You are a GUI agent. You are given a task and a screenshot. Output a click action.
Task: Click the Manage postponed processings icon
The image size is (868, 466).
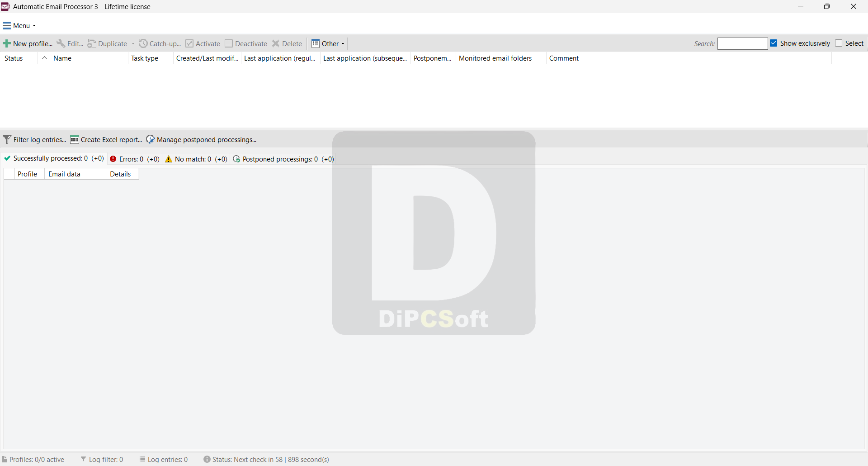click(x=151, y=140)
